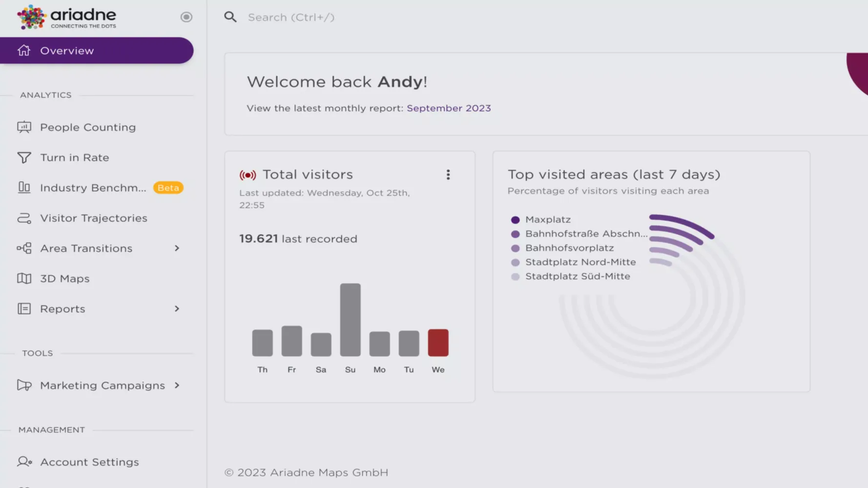The height and width of the screenshot is (488, 868).
Task: Click the search magnifier icon
Action: (x=230, y=17)
